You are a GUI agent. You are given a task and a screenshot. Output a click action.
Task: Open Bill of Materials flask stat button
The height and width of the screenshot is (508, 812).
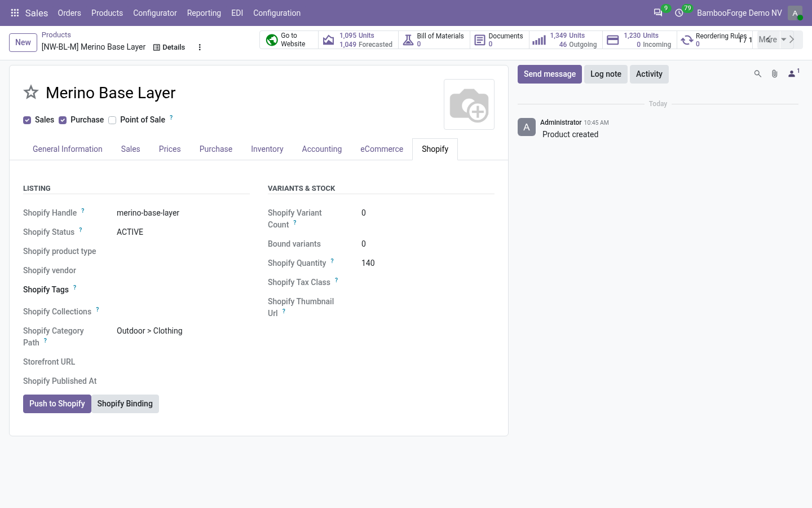[434, 40]
